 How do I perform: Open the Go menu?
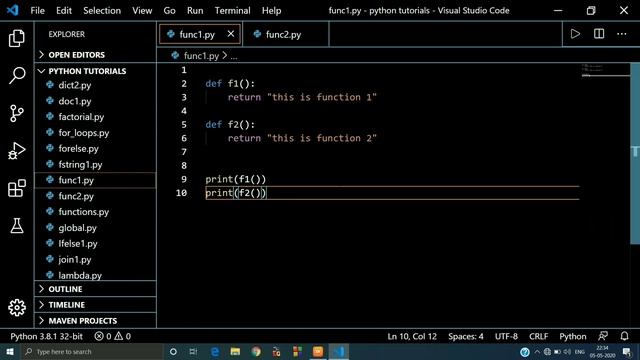pos(169,10)
